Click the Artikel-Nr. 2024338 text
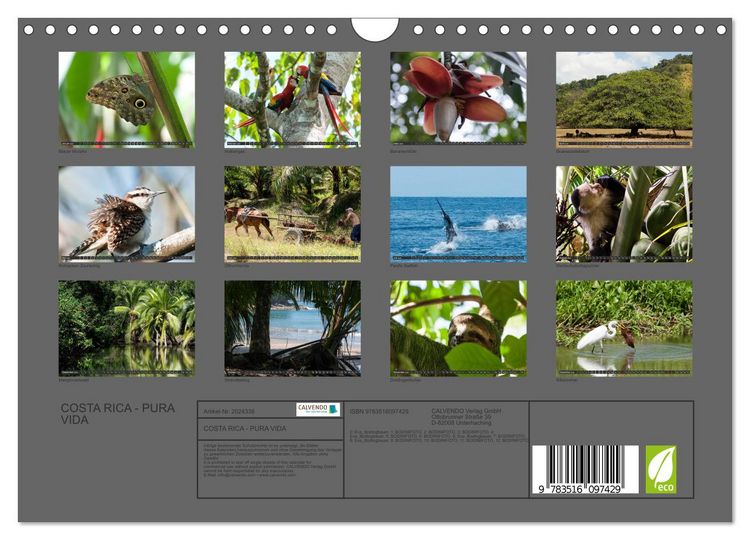This screenshot has height=540, width=750. pyautogui.click(x=229, y=411)
